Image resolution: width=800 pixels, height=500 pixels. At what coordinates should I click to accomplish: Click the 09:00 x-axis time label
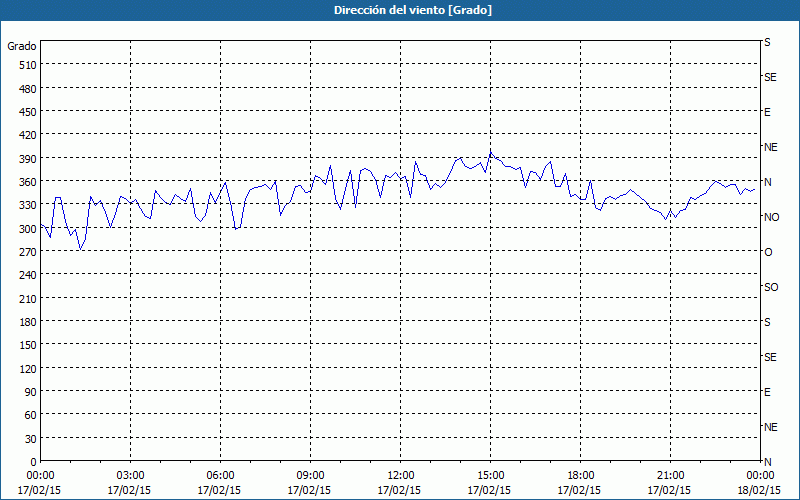point(310,476)
